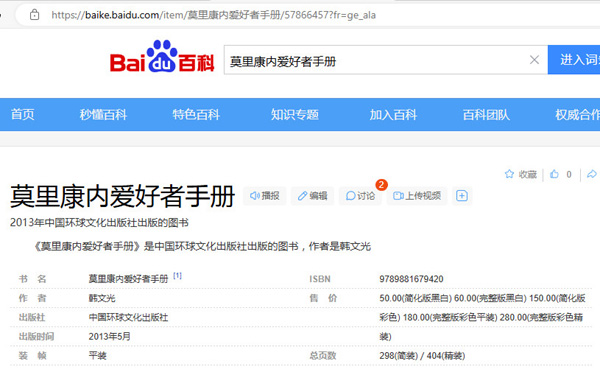Click the plus add icon button

pos(462,196)
